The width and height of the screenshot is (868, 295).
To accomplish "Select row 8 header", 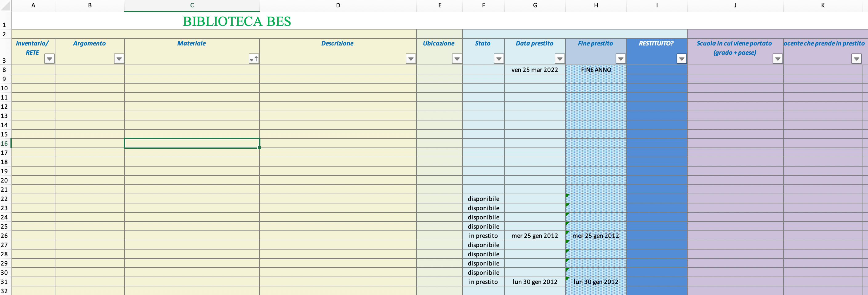I will pos(6,70).
